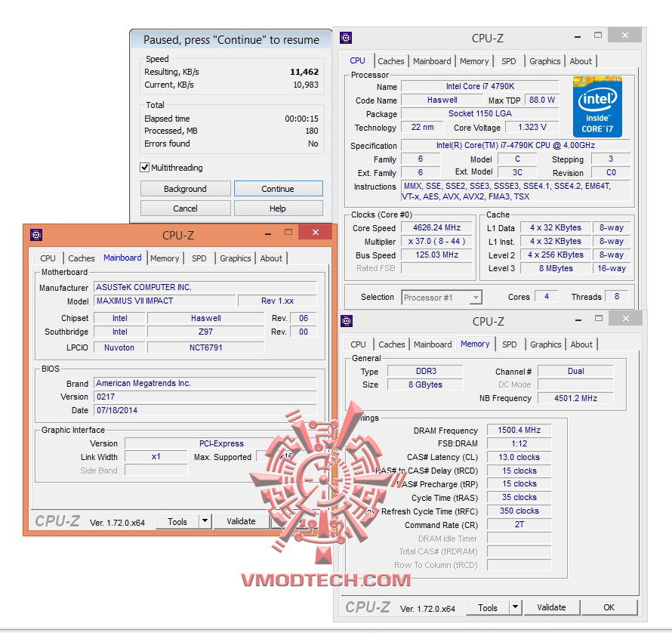The height and width of the screenshot is (633, 672).
Task: Minimize the top CPU-Z processor window
Action: [578, 37]
